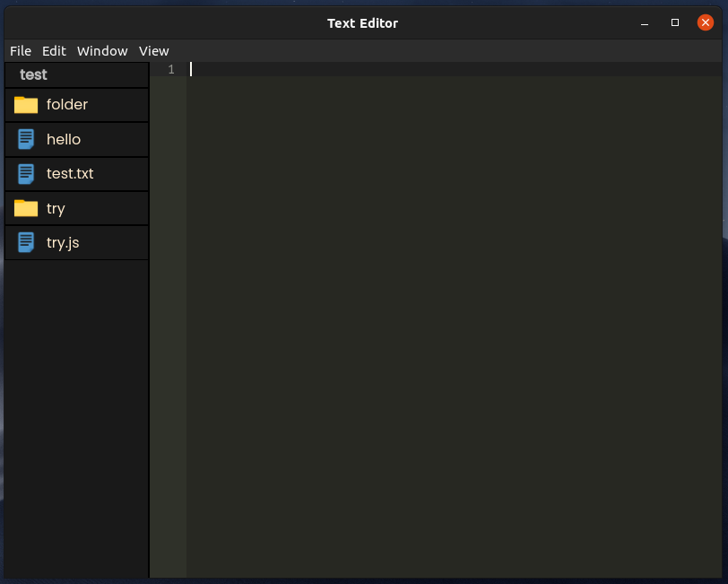
Task: Click the blue document icon next to "try.js"
Action: 25,242
